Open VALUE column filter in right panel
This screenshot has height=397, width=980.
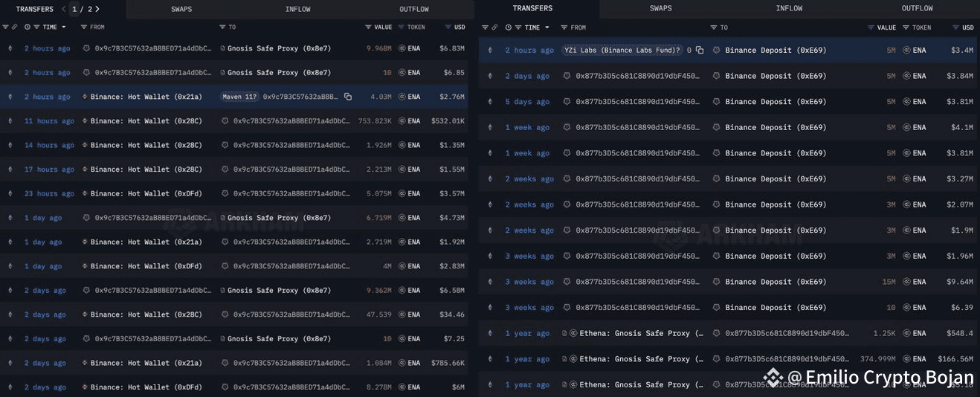point(871,28)
